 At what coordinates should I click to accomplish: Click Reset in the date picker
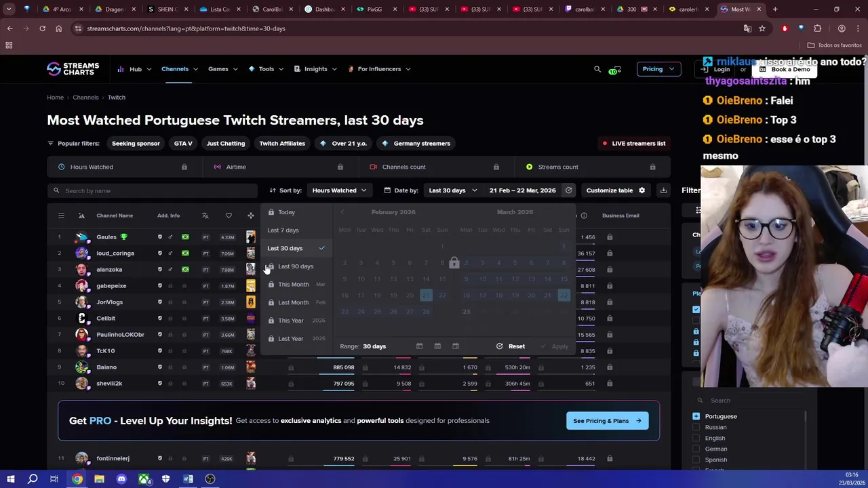(x=511, y=346)
